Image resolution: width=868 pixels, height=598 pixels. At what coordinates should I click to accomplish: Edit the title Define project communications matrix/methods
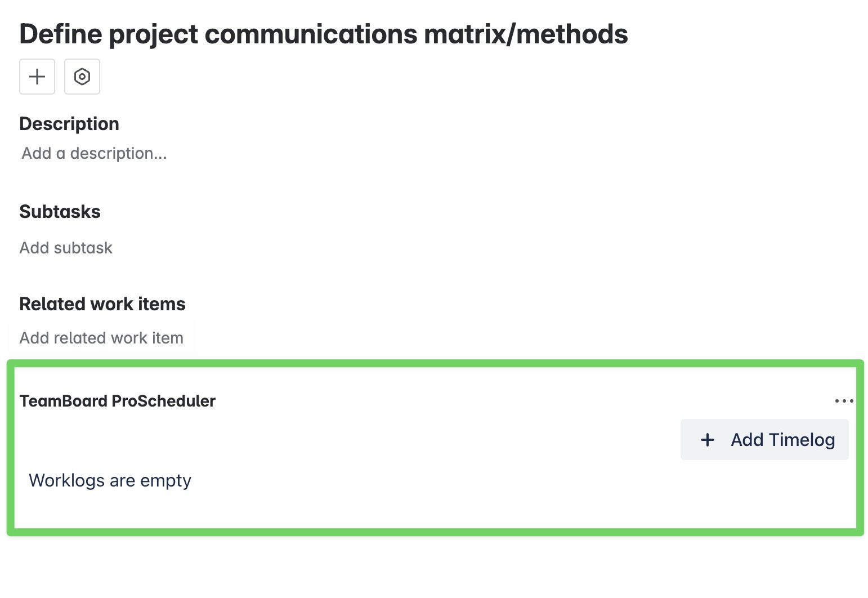324,34
